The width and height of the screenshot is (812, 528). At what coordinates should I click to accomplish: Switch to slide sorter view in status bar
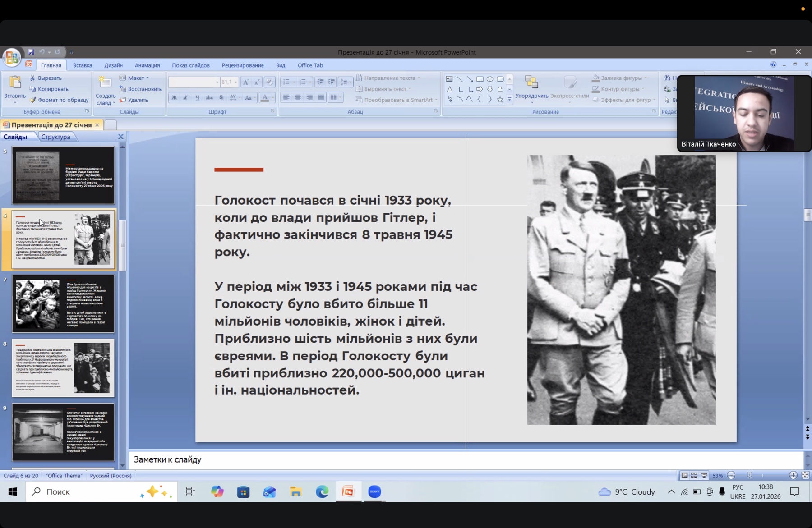coord(694,475)
